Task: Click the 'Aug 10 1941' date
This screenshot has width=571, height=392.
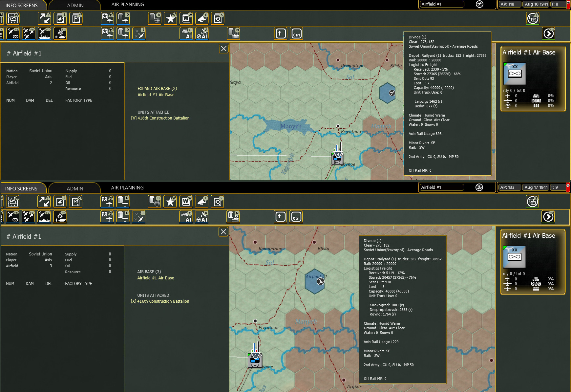Action: pyautogui.click(x=536, y=4)
